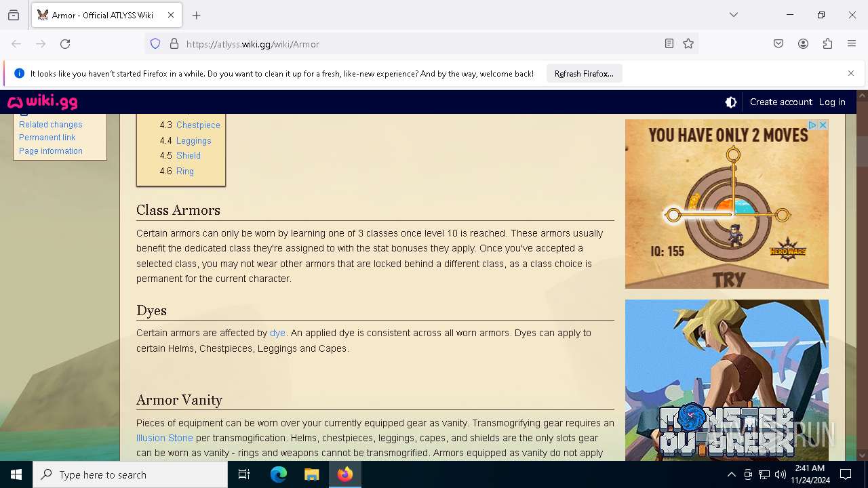Click Firefox icon in the taskbar
The width and height of the screenshot is (868, 488).
(345, 474)
